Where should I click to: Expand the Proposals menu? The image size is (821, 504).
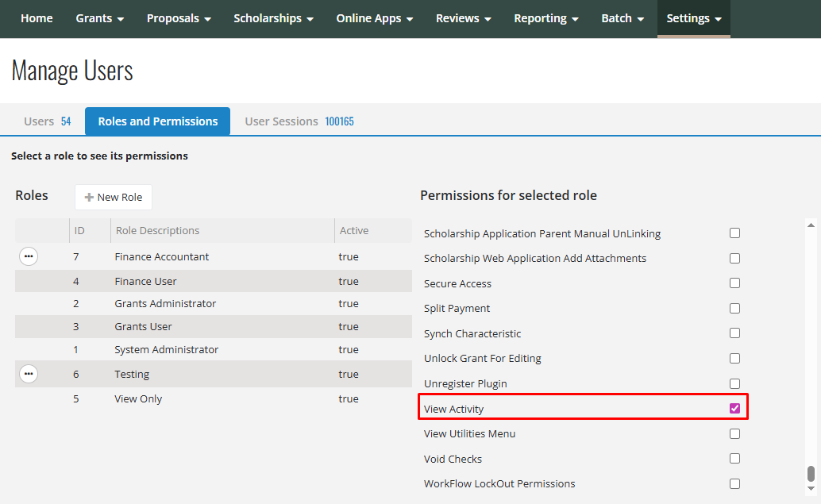[x=179, y=18]
